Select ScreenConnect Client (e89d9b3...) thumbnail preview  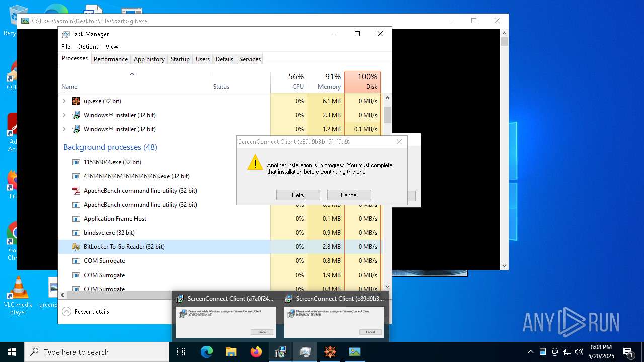334,317
